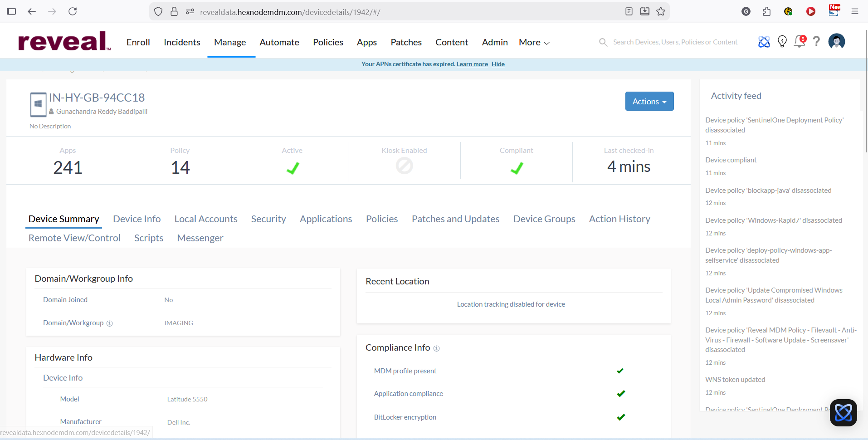868x440 pixels.
Task: Bookmark this page with star icon
Action: tap(661, 11)
